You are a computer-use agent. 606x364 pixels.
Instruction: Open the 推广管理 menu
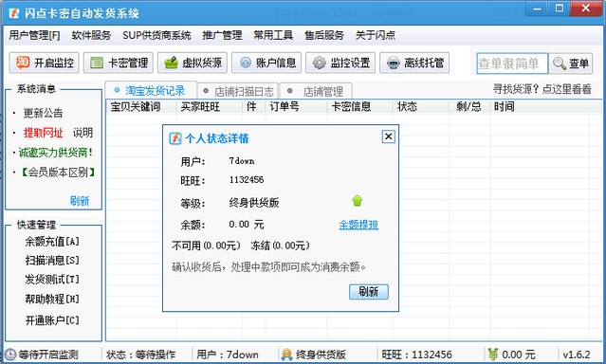coord(222,36)
